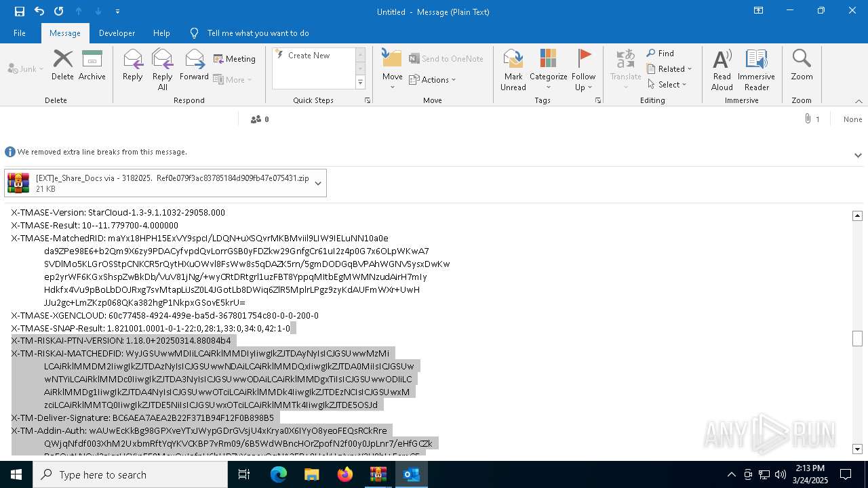Viewport: 868px width, 488px height.
Task: Delete the message with the X icon
Action: coord(62,64)
